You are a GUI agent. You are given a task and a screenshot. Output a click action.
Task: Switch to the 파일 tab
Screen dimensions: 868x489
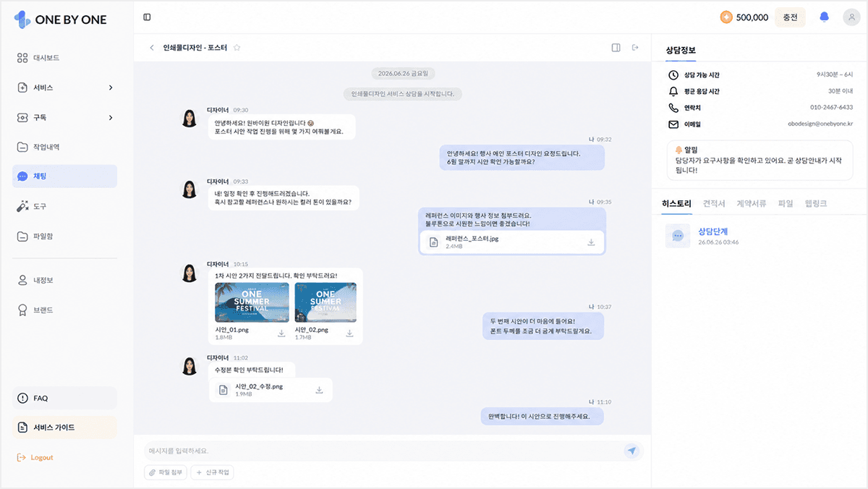[786, 204]
